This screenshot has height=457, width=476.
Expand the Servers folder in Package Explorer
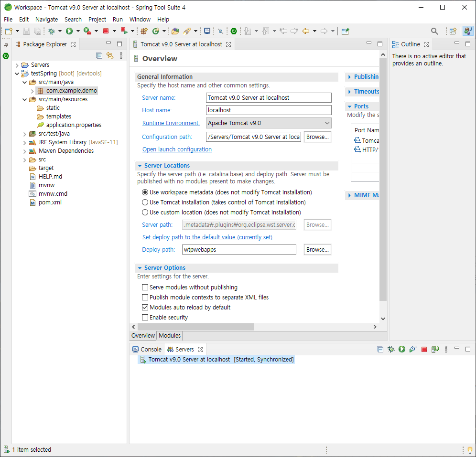point(17,65)
